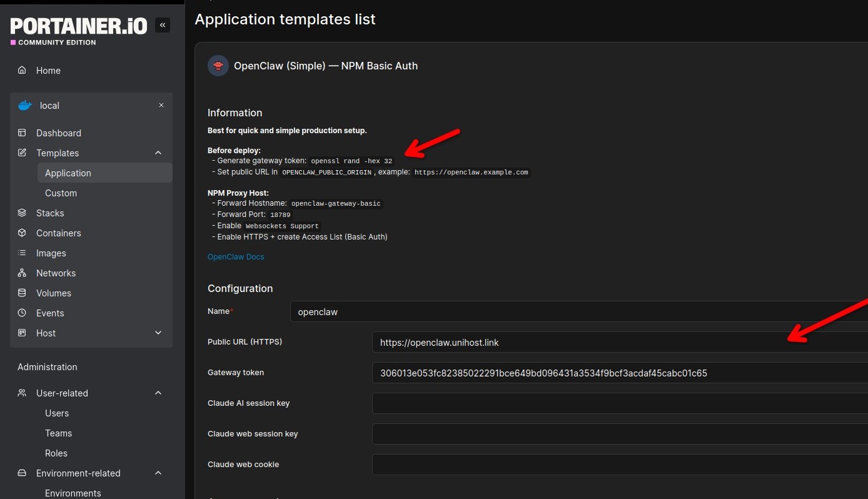
Task: Click the Gateway token input field
Action: point(620,373)
